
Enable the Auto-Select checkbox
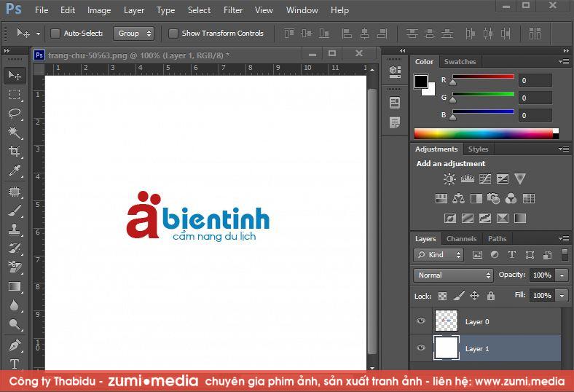(55, 34)
